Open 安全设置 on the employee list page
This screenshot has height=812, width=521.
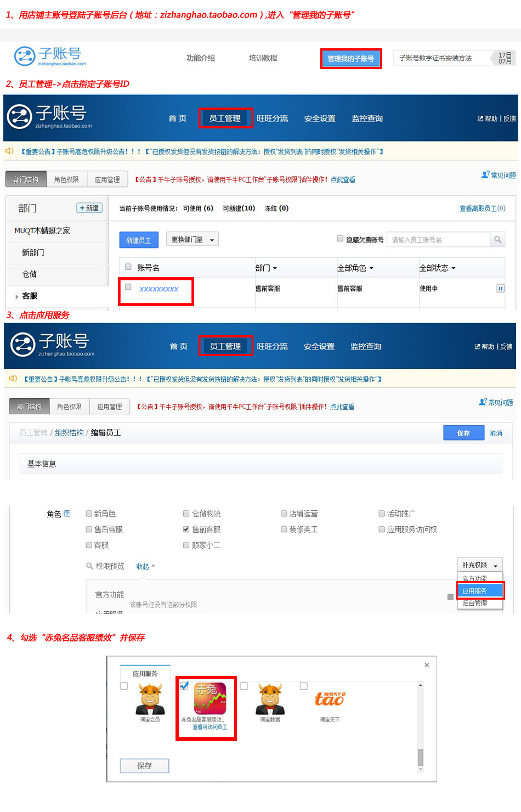coord(320,118)
